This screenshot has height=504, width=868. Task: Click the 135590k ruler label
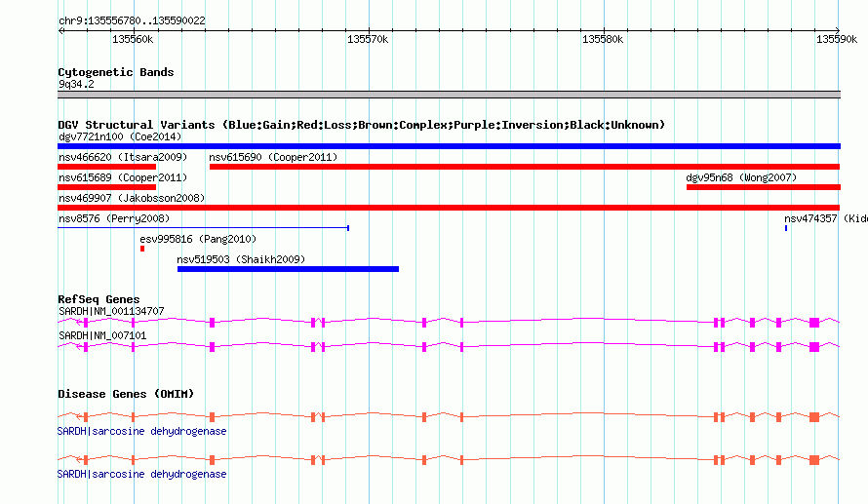(x=837, y=39)
